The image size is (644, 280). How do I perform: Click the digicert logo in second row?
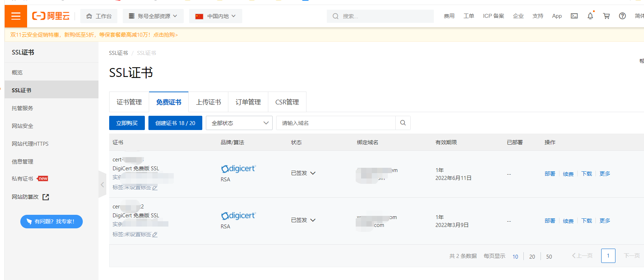(238, 216)
